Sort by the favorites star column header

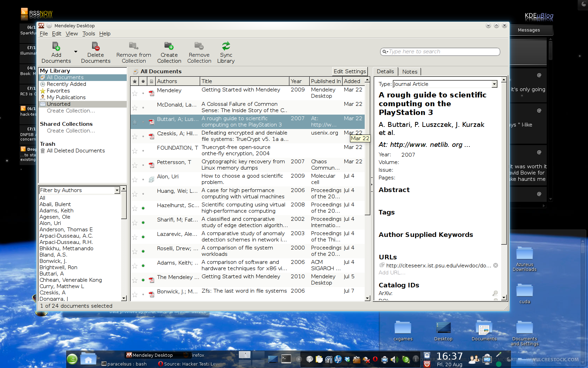(x=135, y=81)
